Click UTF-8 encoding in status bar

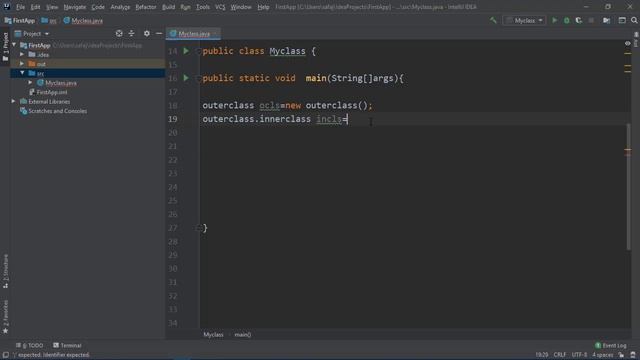point(579,355)
